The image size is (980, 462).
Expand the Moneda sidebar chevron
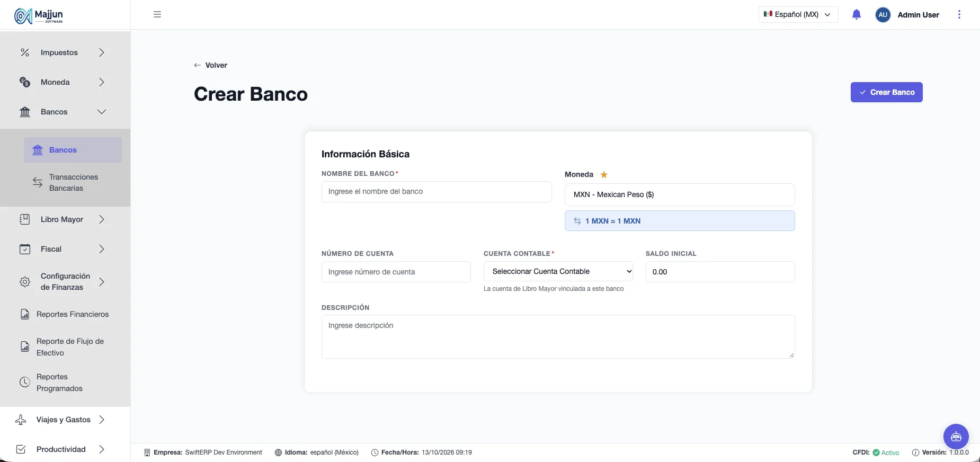102,82
